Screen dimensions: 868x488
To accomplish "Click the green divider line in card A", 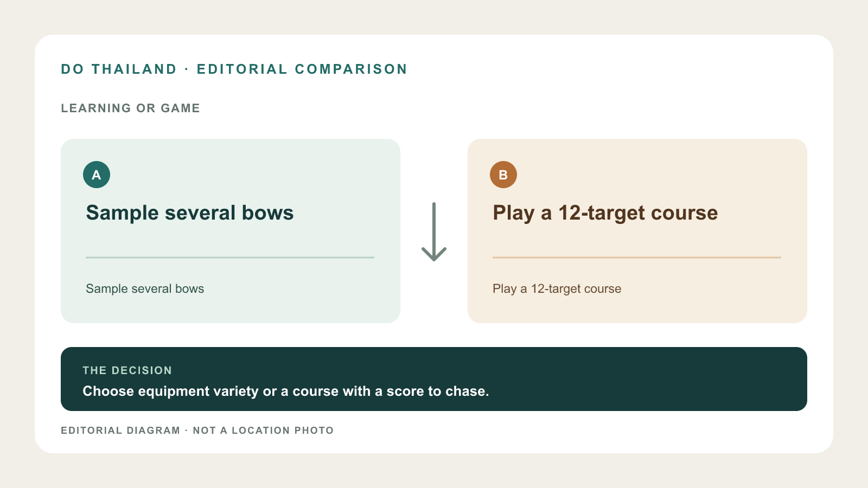I will click(x=230, y=258).
